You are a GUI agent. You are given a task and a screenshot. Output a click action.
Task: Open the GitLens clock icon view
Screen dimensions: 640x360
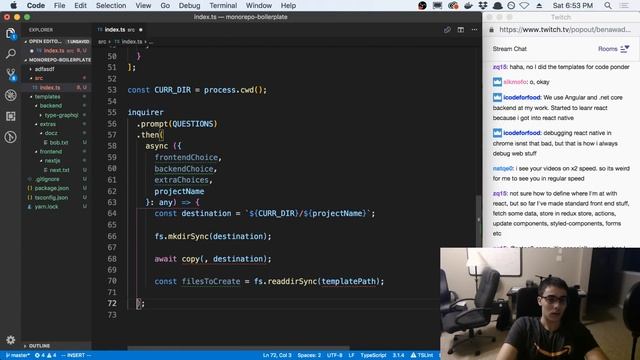click(11, 137)
